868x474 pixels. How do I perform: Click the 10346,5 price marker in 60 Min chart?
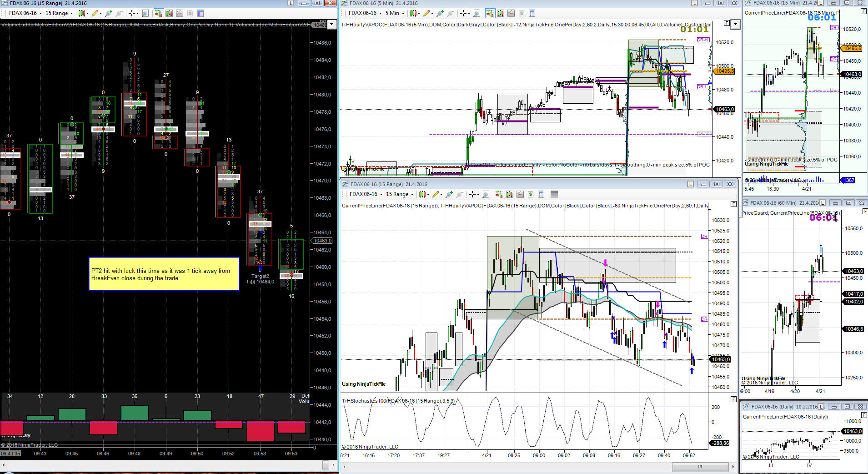pos(854,329)
